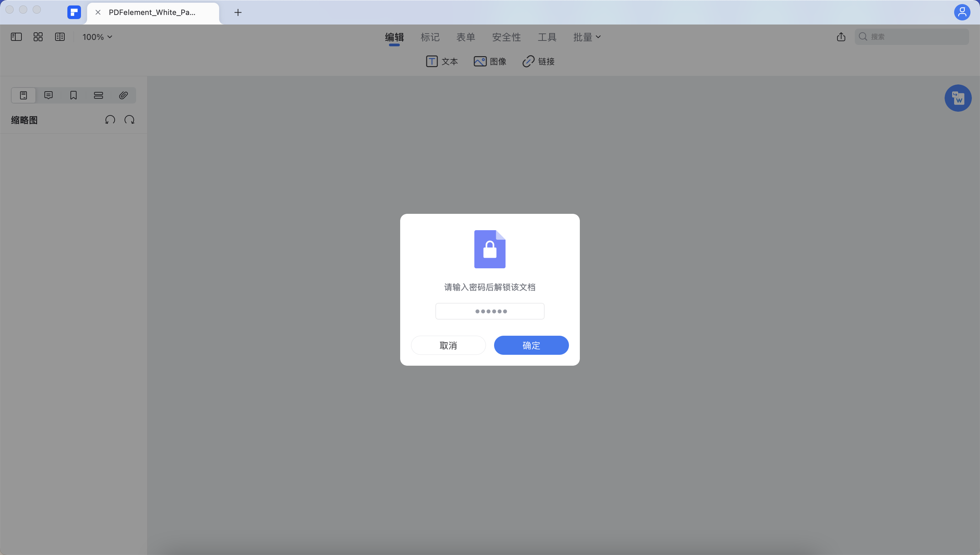Click 取消 to dismiss password dialog
This screenshot has width=980, height=555.
[448, 345]
